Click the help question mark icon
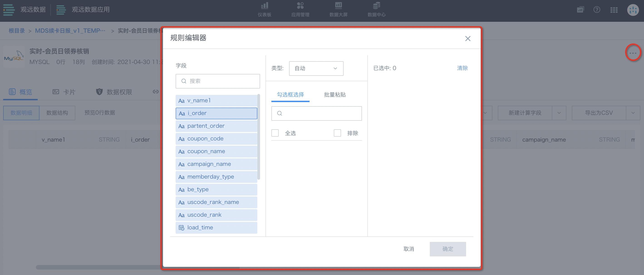This screenshot has height=275, width=644. pos(597,10)
